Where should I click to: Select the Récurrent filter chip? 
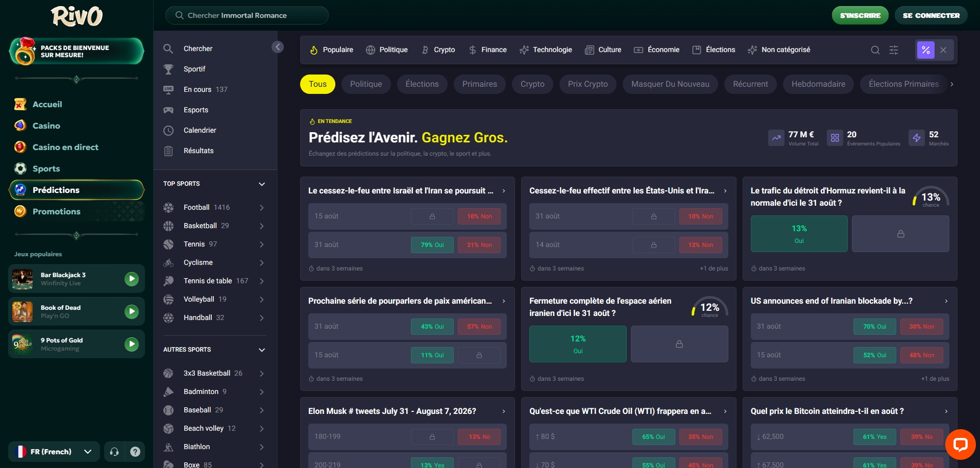(750, 84)
